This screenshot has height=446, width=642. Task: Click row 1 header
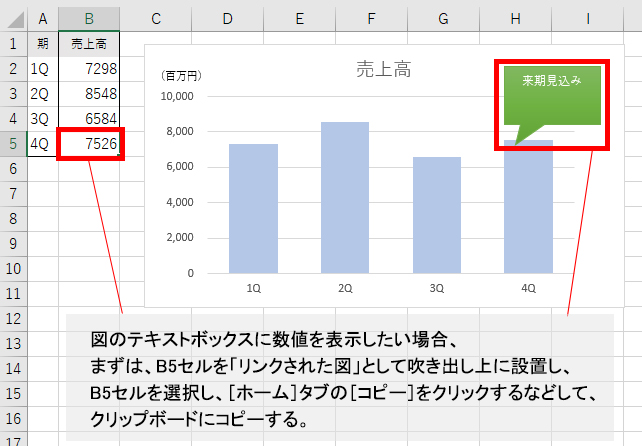click(x=13, y=44)
